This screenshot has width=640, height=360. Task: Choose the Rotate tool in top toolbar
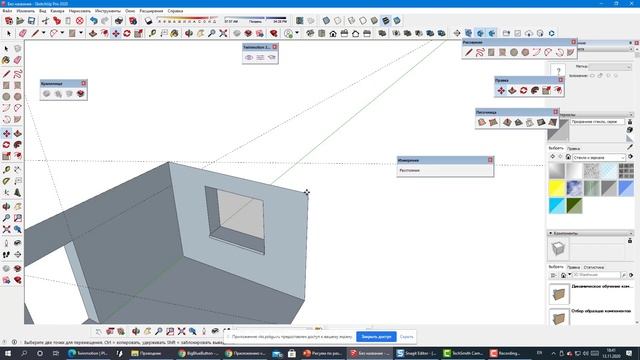click(127, 33)
